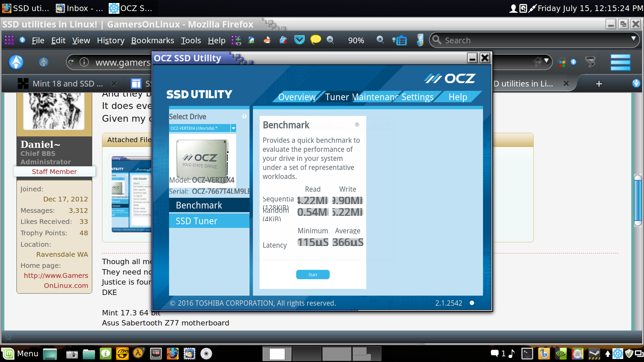The image size is (644, 362).
Task: Open the Settings tab in SSD Utility
Action: pos(418,97)
